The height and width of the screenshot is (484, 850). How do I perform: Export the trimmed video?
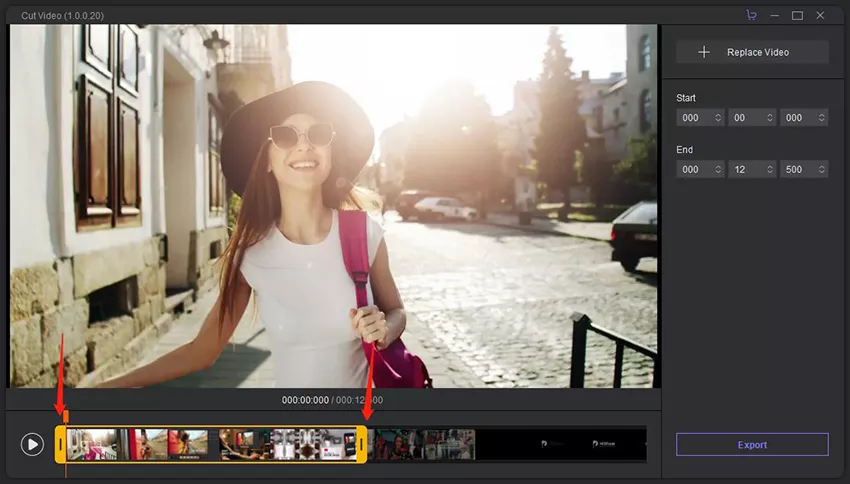click(752, 444)
